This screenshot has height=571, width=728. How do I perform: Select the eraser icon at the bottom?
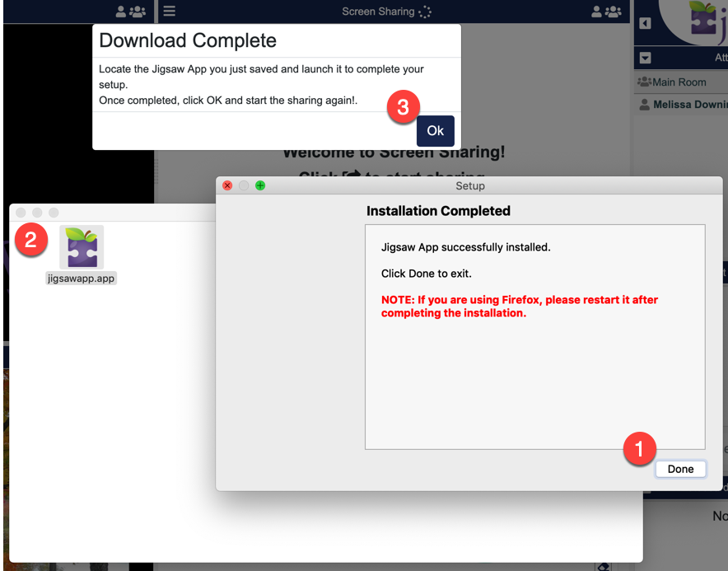[603, 567]
